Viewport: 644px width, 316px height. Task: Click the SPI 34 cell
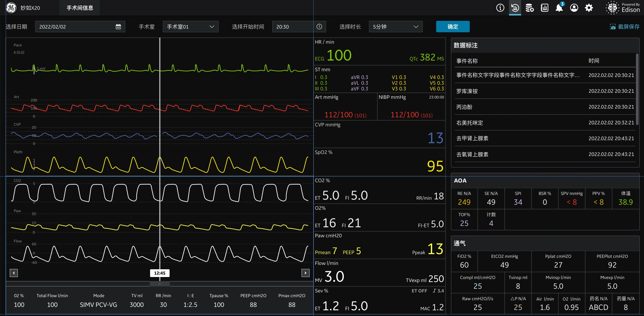click(518, 198)
